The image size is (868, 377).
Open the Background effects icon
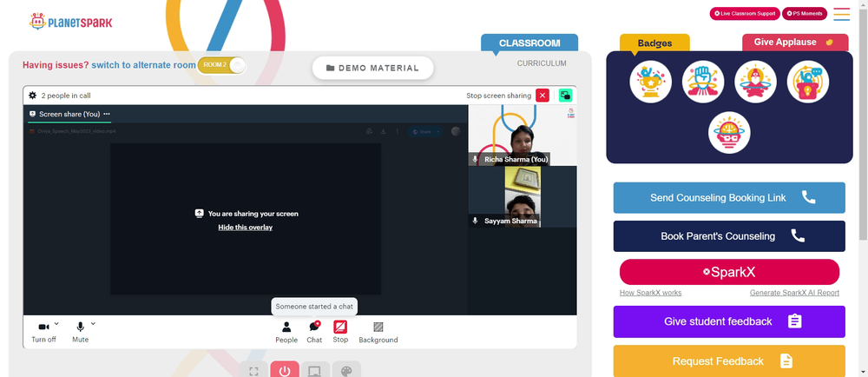(378, 332)
